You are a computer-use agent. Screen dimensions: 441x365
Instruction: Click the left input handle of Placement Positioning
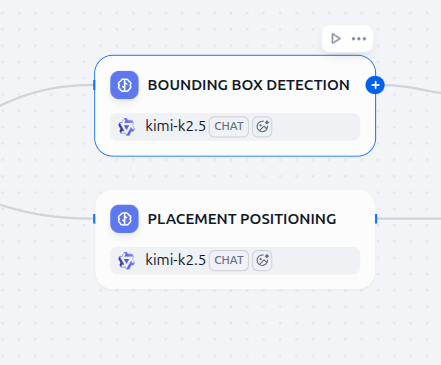(94, 219)
